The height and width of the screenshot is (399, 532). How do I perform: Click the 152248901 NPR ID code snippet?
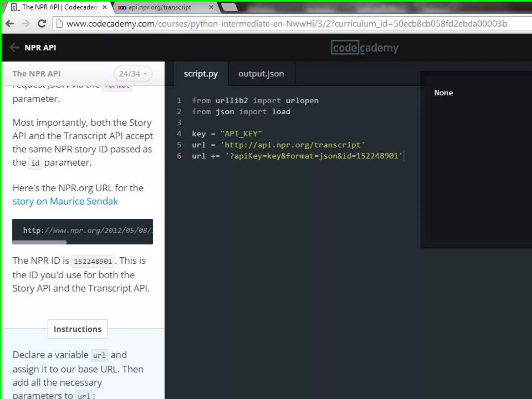(x=93, y=261)
